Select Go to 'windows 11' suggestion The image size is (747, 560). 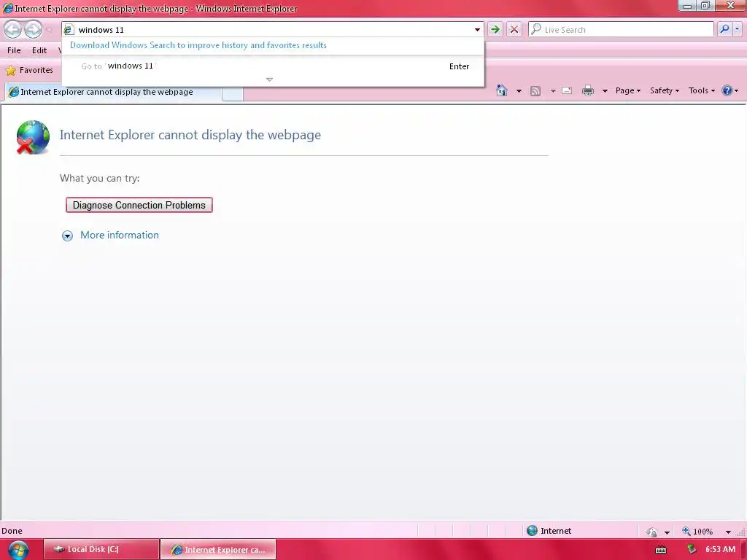(x=273, y=66)
